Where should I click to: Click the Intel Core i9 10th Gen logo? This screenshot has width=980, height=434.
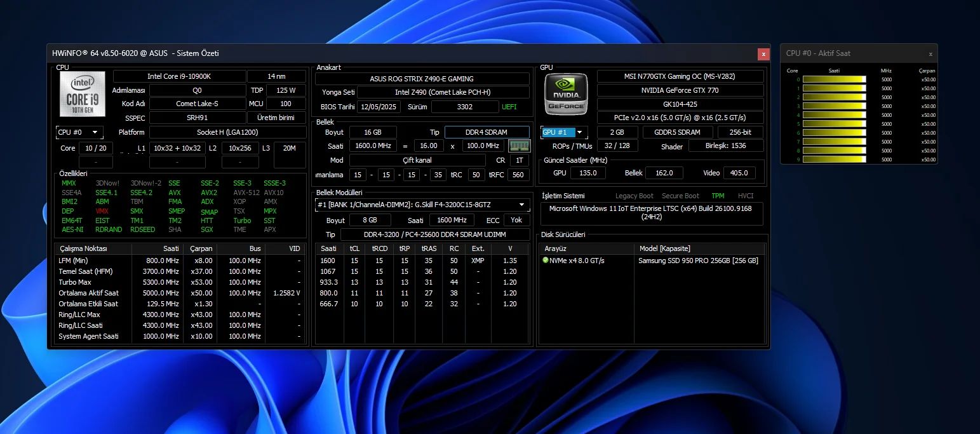[83, 93]
